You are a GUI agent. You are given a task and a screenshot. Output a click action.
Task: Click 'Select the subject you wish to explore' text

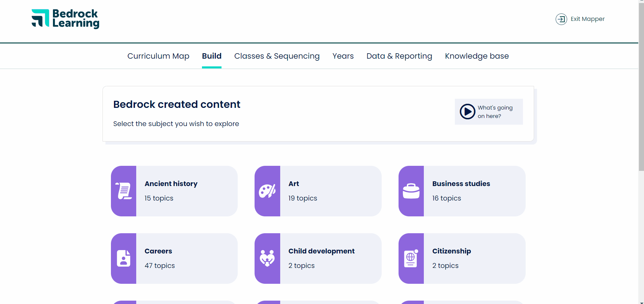[x=176, y=124]
